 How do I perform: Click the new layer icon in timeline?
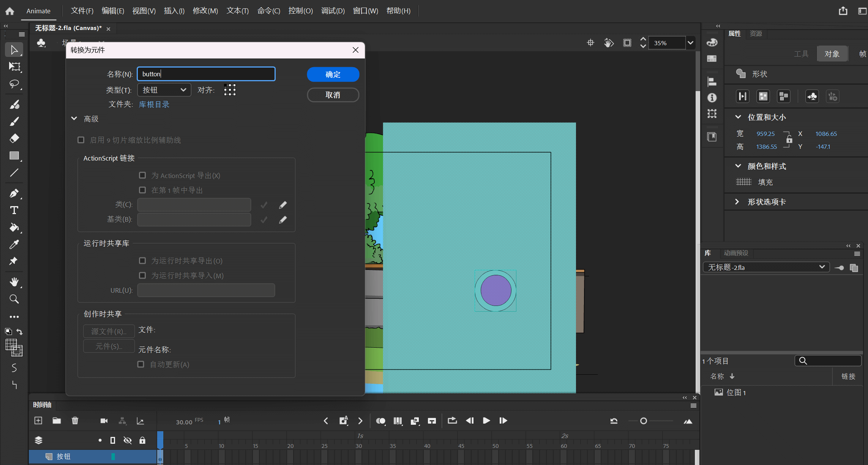[x=38, y=421]
